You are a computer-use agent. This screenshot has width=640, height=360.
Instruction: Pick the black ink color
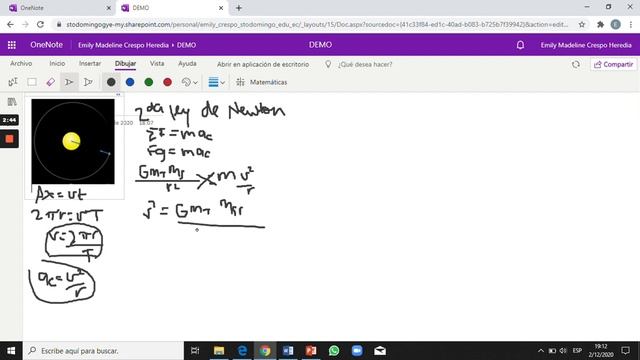(x=111, y=82)
